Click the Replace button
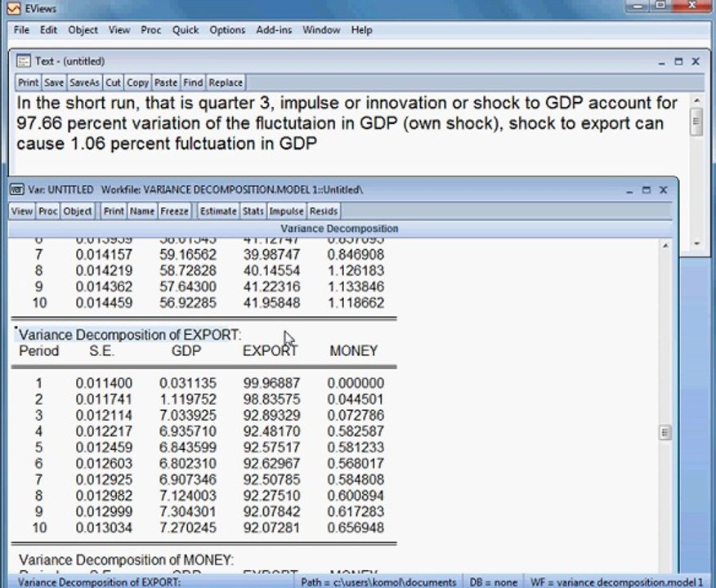This screenshot has width=716, height=588. click(225, 82)
